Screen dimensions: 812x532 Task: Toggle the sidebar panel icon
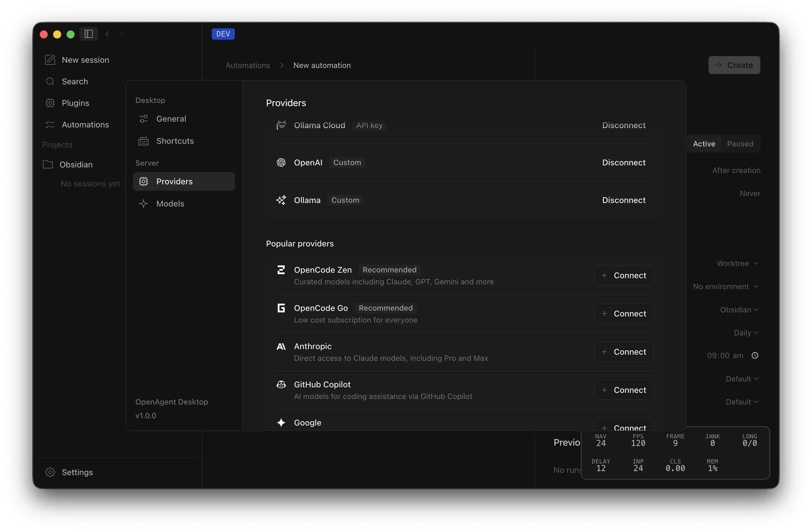pos(89,34)
